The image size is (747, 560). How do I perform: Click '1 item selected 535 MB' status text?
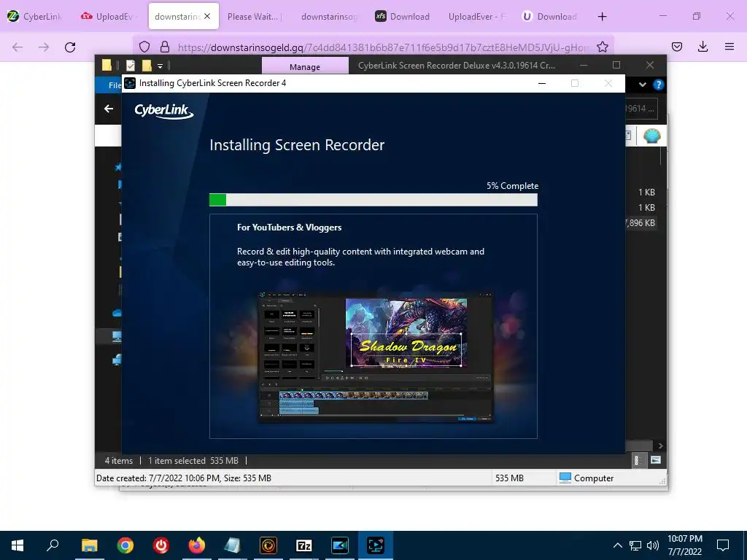[193, 461]
